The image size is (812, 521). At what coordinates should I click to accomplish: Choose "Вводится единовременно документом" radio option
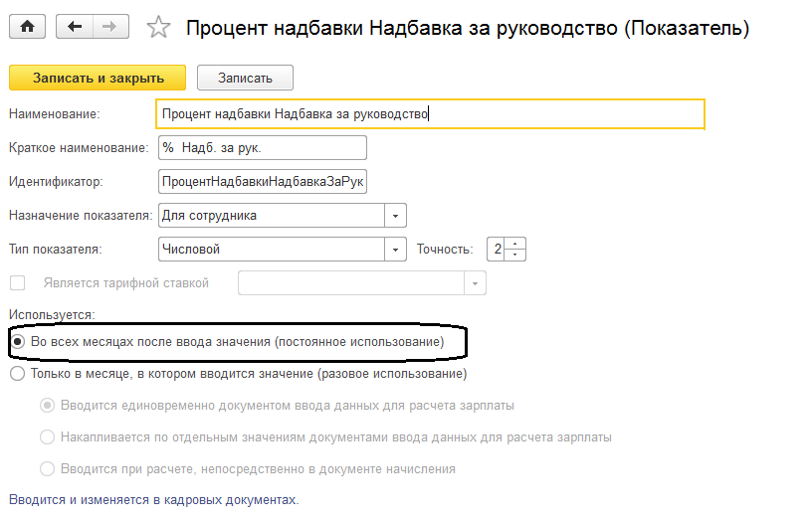tap(47, 406)
